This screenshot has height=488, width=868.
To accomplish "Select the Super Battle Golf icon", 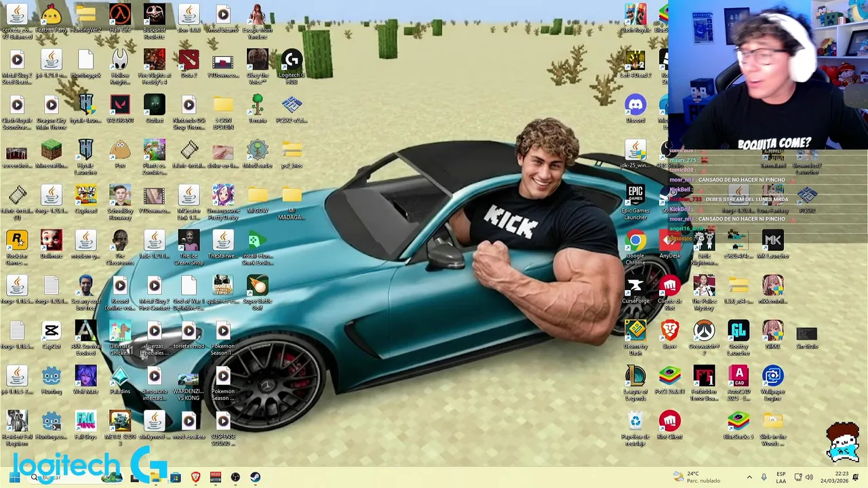I will coord(258,292).
